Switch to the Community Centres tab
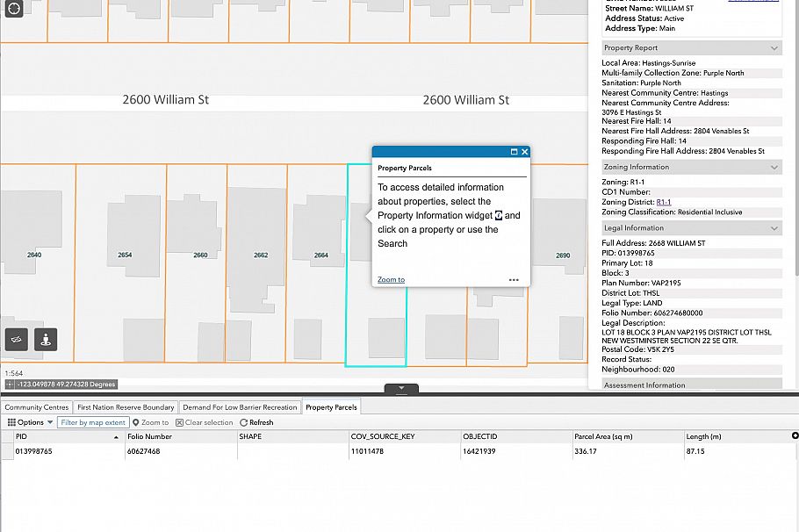The image size is (799, 532). point(36,407)
